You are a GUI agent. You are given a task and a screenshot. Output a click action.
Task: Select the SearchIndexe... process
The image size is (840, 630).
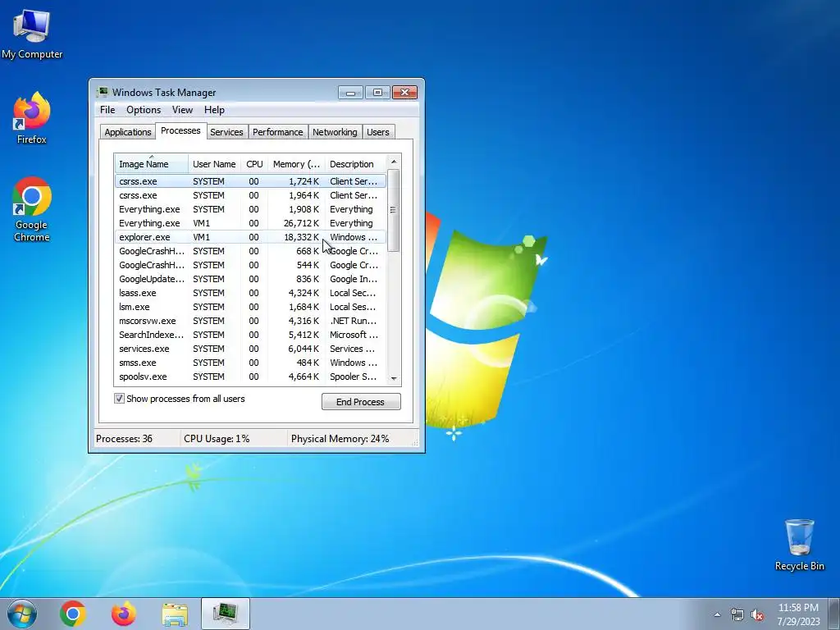(250, 335)
